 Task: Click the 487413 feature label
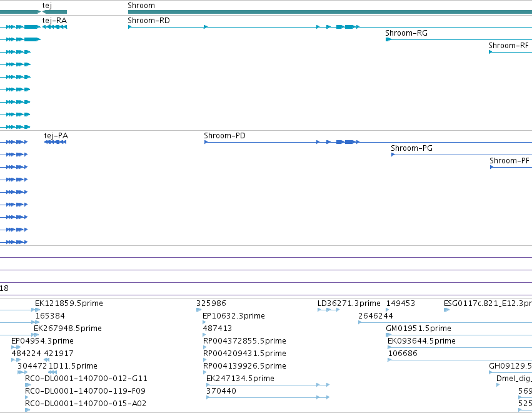point(218,329)
